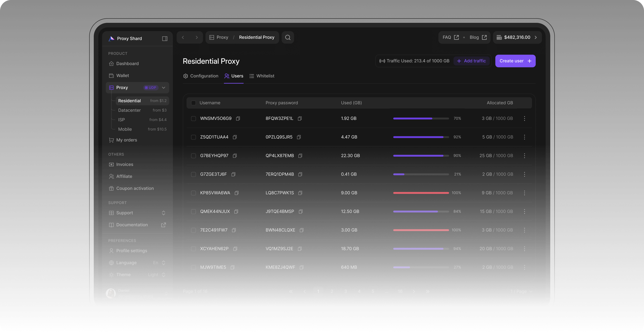Copy proxy password QP4LX87EMB
Screen dimensions: 644x334
tap(300, 155)
